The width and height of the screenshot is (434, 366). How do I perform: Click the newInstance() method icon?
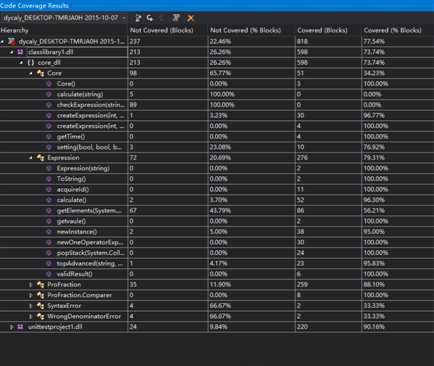tap(49, 232)
